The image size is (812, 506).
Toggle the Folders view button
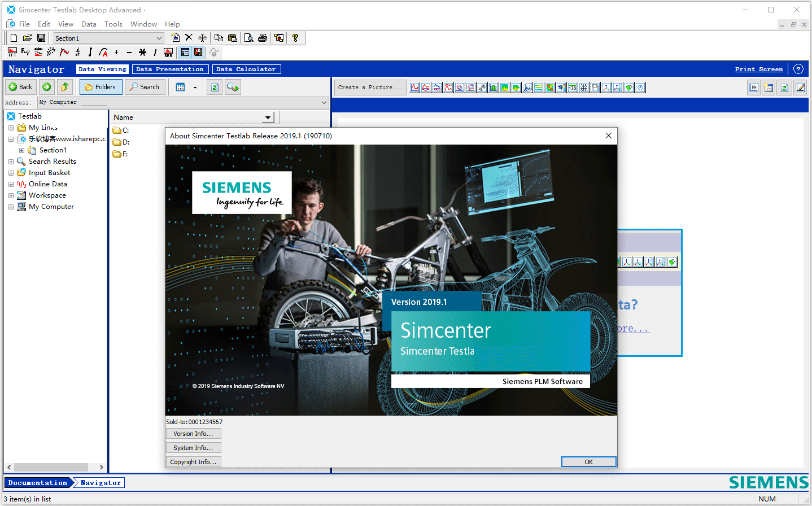101,87
